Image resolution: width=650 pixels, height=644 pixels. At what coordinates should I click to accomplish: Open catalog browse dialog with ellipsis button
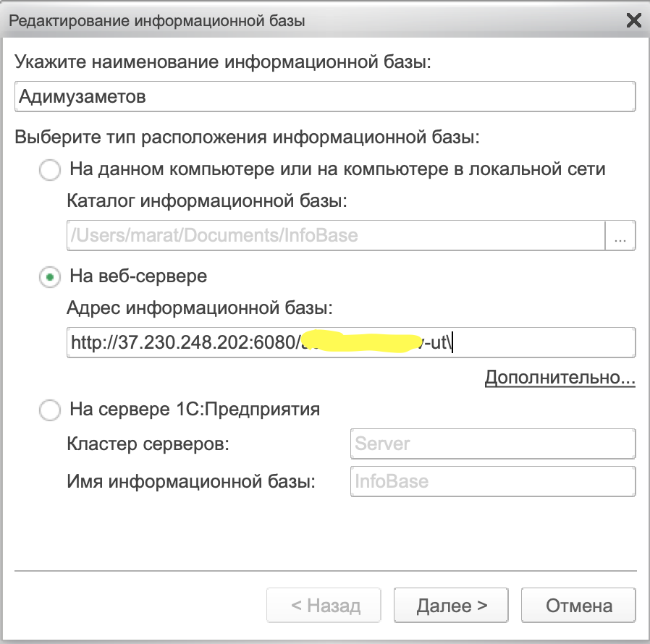(620, 235)
